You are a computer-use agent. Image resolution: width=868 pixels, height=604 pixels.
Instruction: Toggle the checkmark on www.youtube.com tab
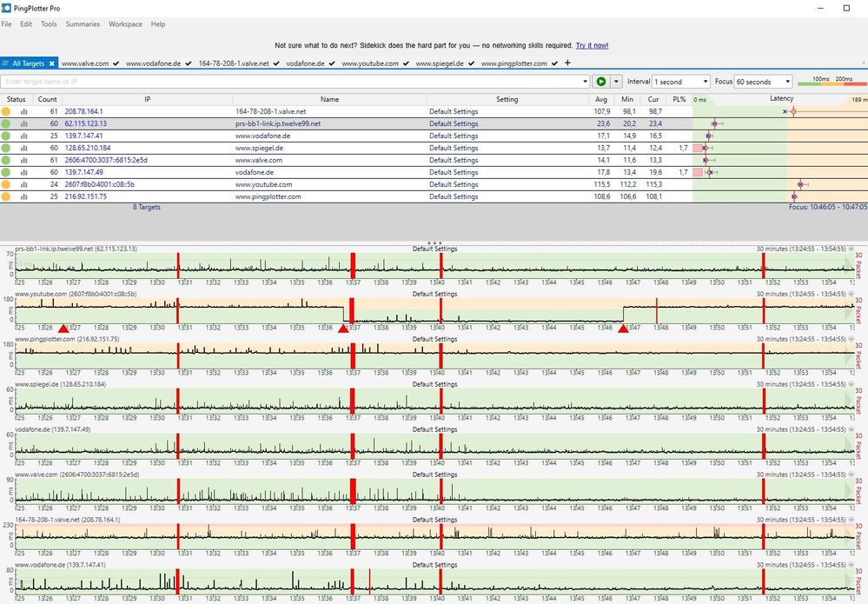pos(406,63)
